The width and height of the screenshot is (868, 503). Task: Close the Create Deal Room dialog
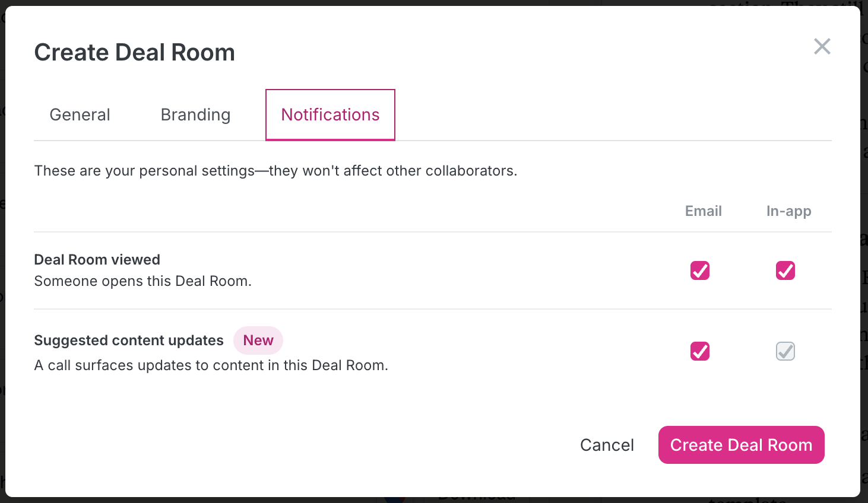point(822,46)
